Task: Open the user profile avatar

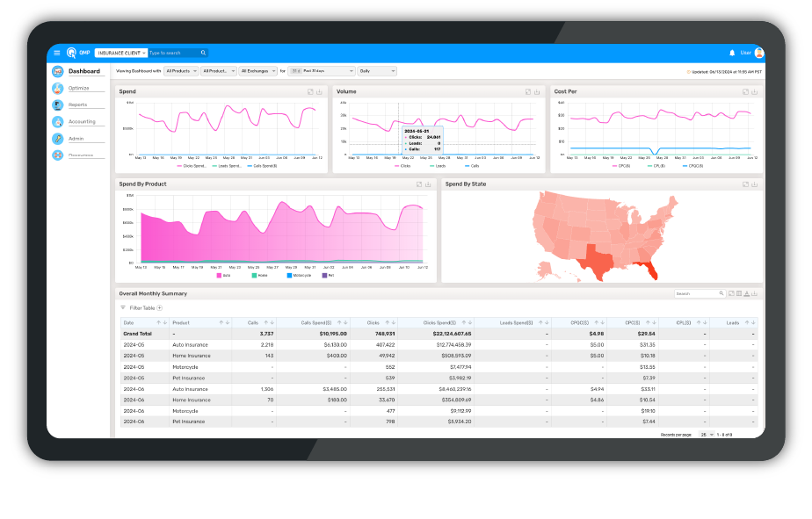Action: tap(758, 53)
